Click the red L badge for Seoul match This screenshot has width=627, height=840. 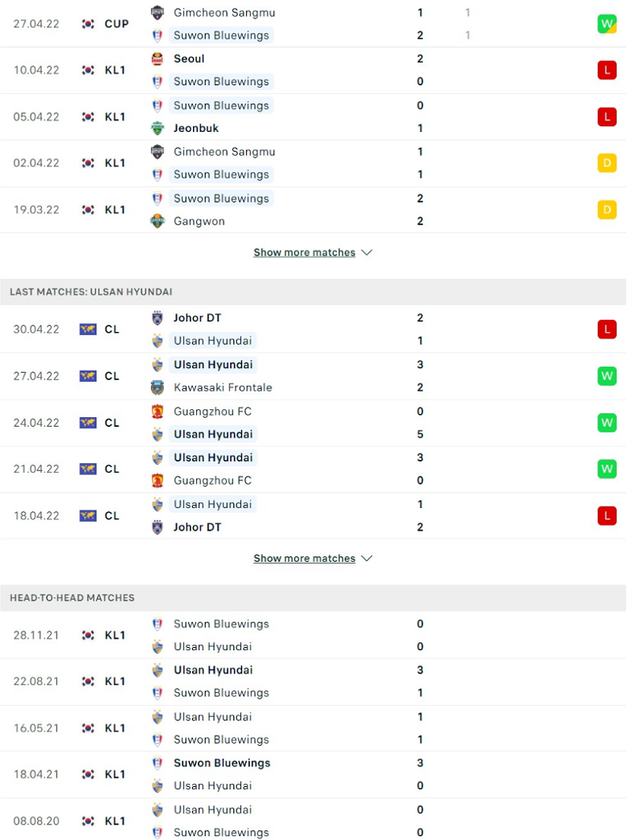pyautogui.click(x=607, y=70)
